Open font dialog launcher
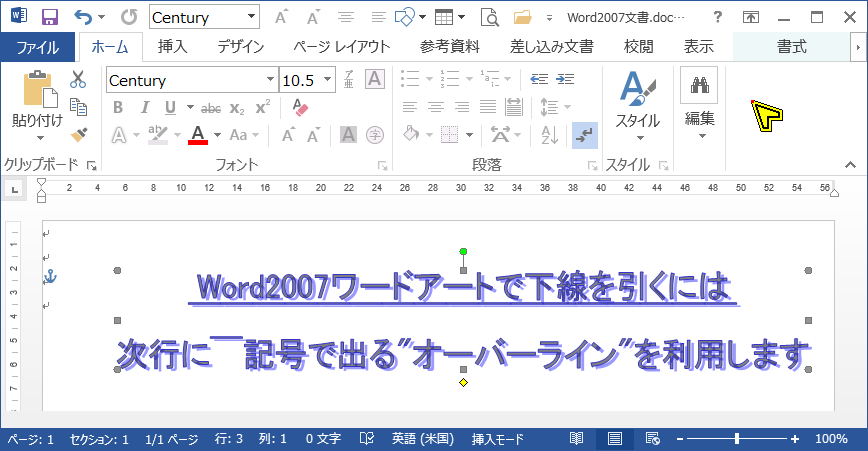 (x=383, y=165)
